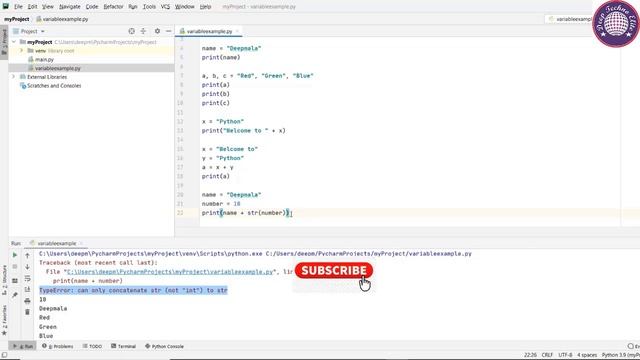640x360 pixels.
Task: Select variableexample.py in project tree
Action: (x=58, y=68)
